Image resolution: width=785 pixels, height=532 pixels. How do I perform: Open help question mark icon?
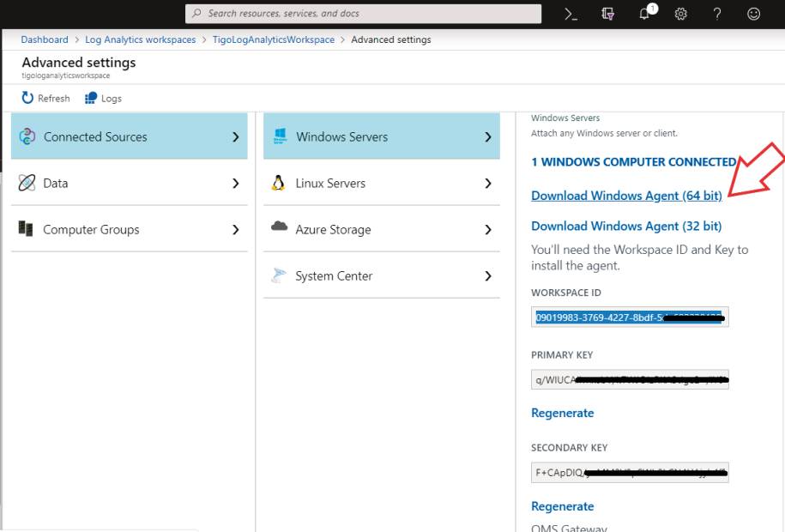717,14
